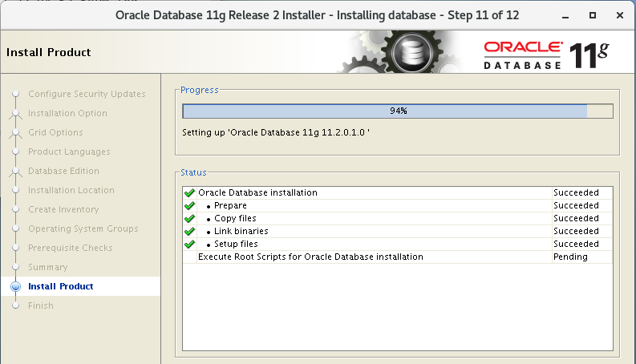Click the green checkmark next to Copy files

point(189,219)
